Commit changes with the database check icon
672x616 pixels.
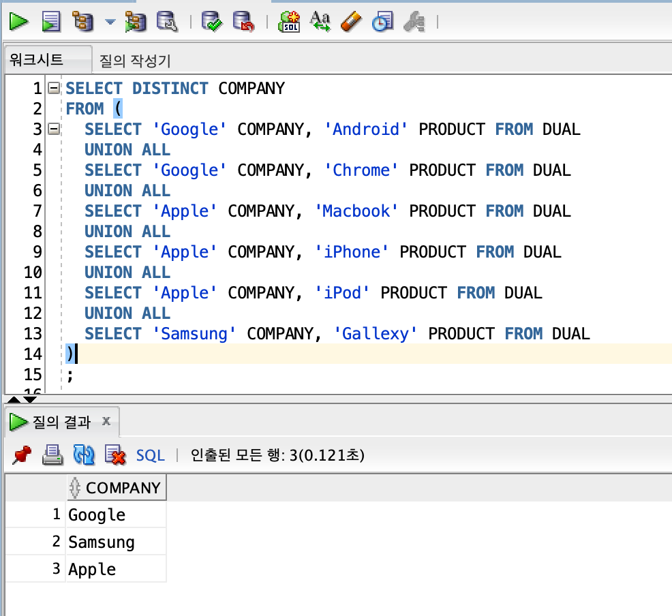click(212, 22)
